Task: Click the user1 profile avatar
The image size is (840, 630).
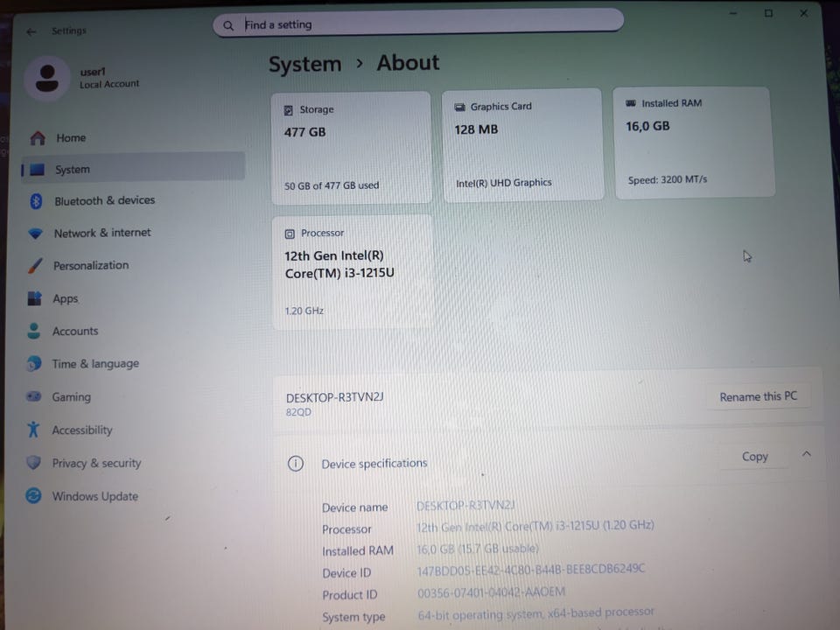Action: [47, 79]
